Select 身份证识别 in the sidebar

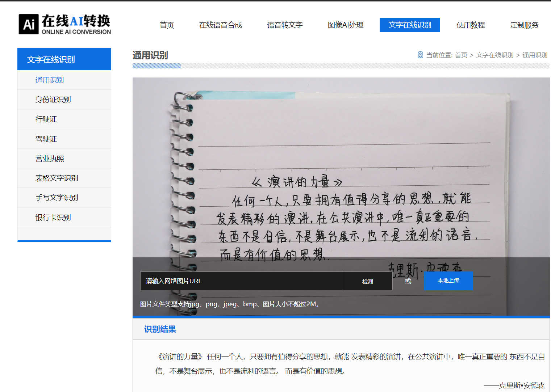click(64, 100)
